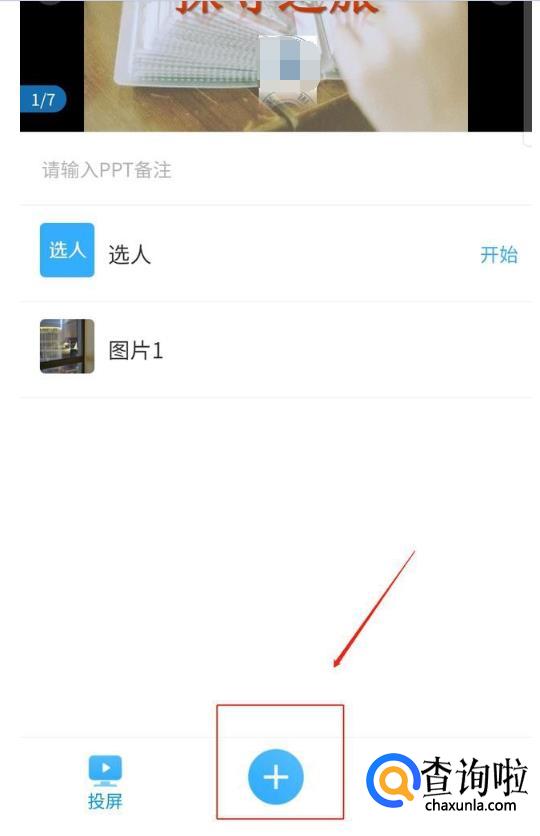
Task: Tap the red title text on slide
Action: [x=277, y=7]
